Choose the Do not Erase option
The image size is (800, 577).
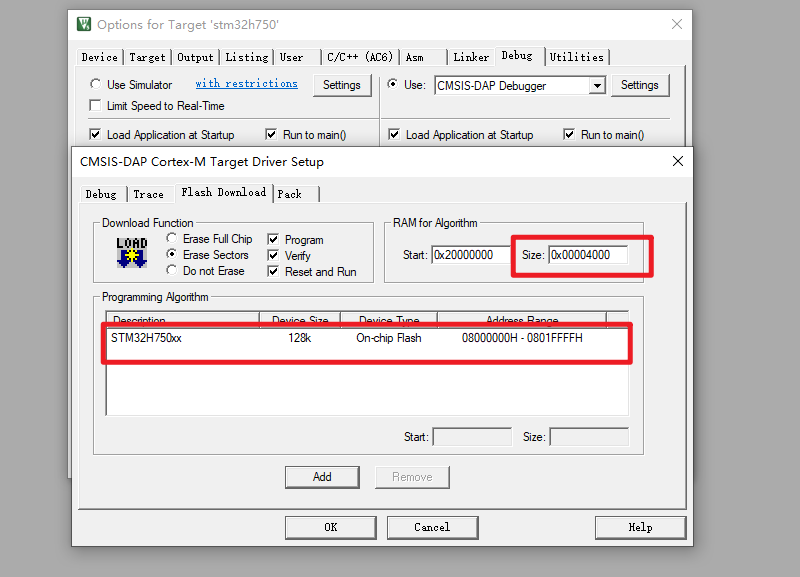(x=172, y=271)
